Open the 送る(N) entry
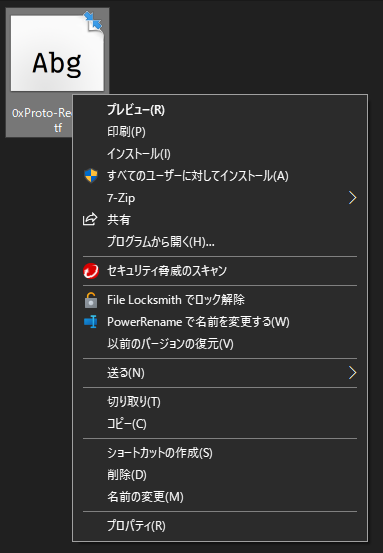The image size is (383, 553). pyautogui.click(x=220, y=373)
